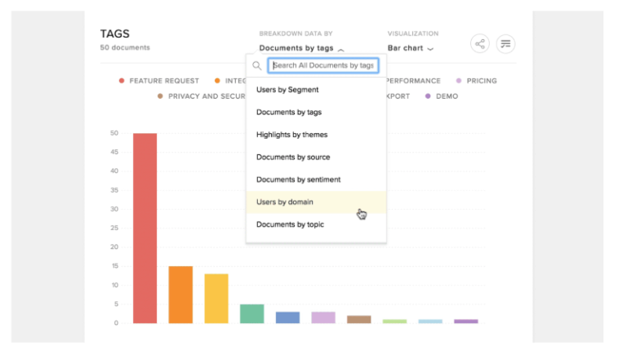Image resolution: width=627 pixels, height=364 pixels.
Task: Open the filter settings icon button
Action: click(x=505, y=44)
